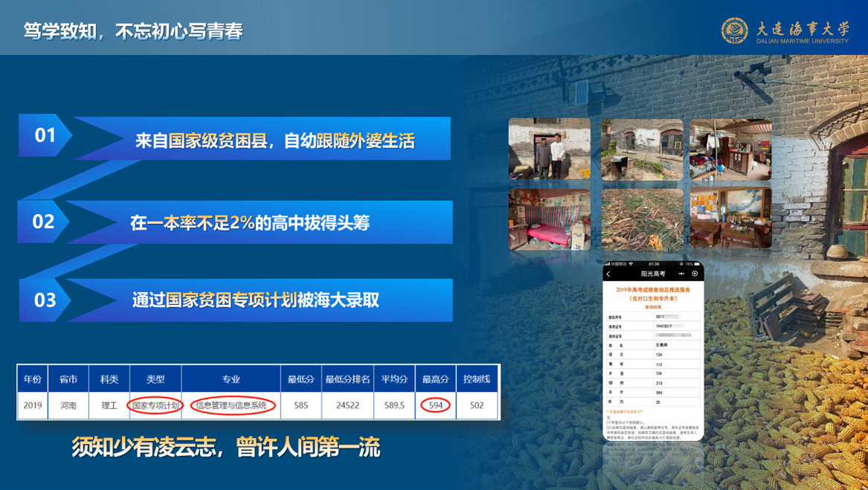This screenshot has width=868, height=490.
Task: Select the circled 594 highest score cell
Action: [435, 405]
